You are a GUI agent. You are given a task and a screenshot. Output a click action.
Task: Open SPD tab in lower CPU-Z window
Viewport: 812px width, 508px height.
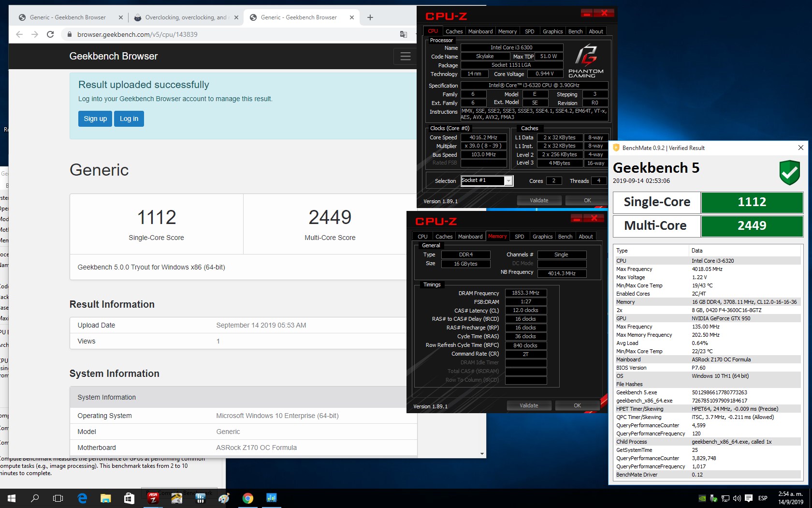(x=520, y=237)
